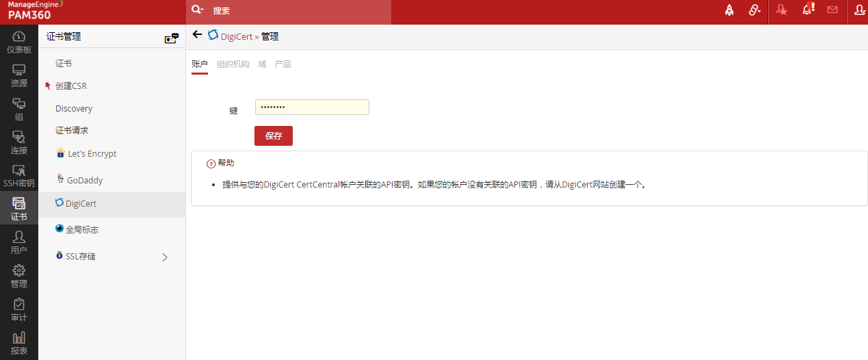Open the 管理 admin gear icon
The height and width of the screenshot is (360, 868).
(19, 277)
